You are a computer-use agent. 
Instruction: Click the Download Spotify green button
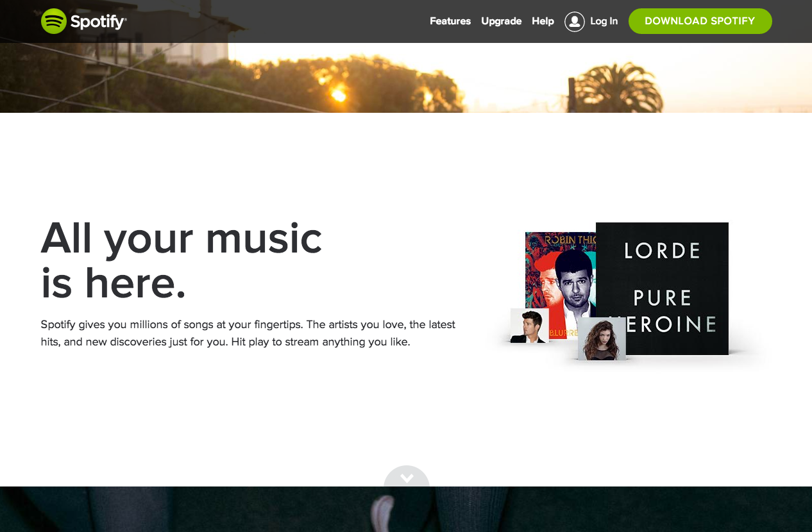pos(700,21)
